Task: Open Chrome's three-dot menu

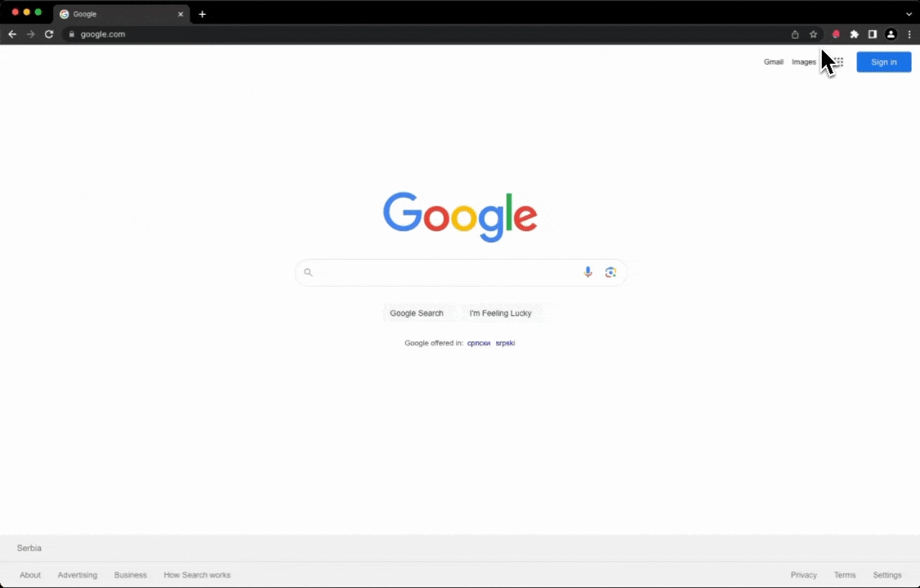Action: (x=909, y=34)
